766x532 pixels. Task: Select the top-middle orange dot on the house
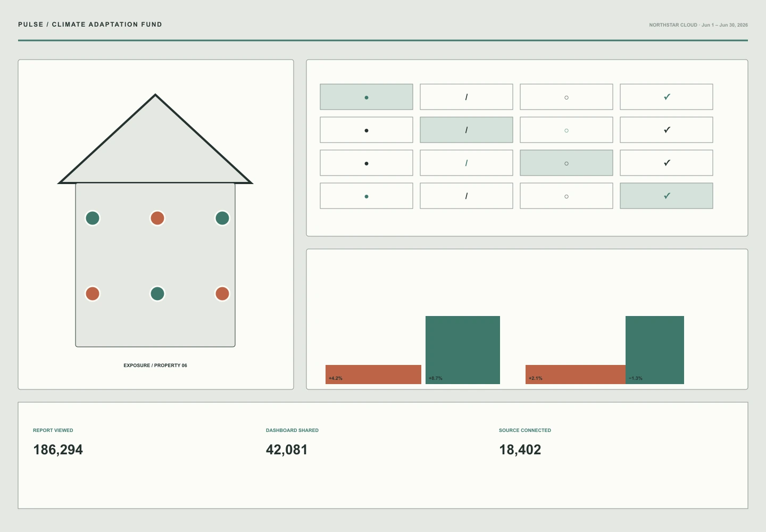(157, 218)
